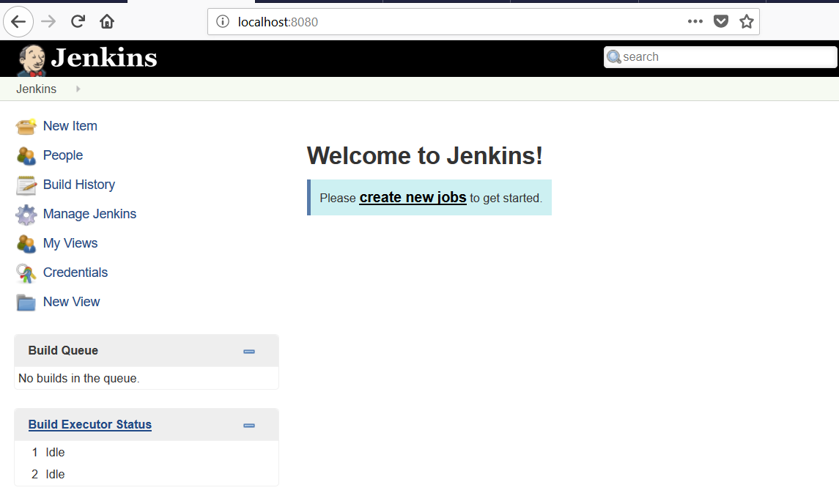Click the Jenkins search box
This screenshot has width=839, height=504.
[x=725, y=57]
